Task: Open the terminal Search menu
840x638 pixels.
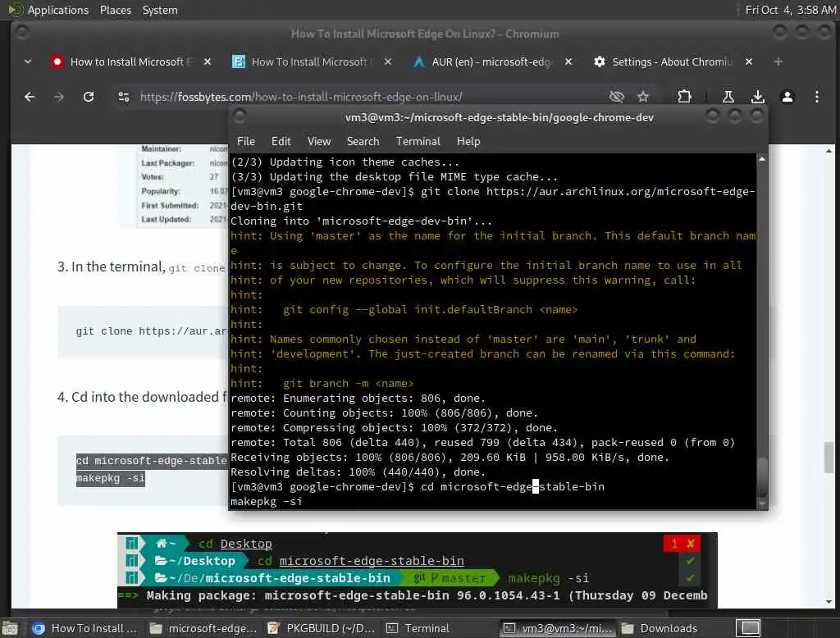Action: pos(363,141)
